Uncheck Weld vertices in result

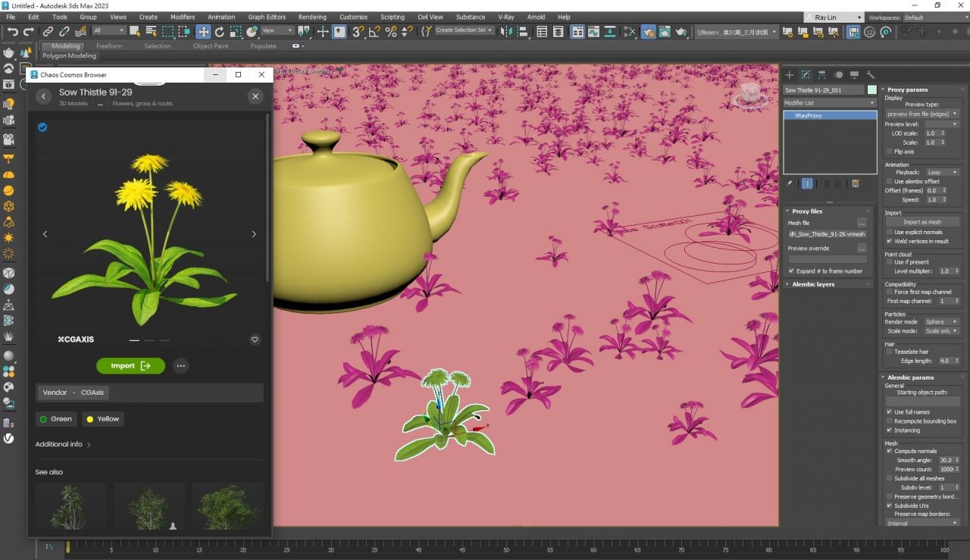click(x=890, y=241)
